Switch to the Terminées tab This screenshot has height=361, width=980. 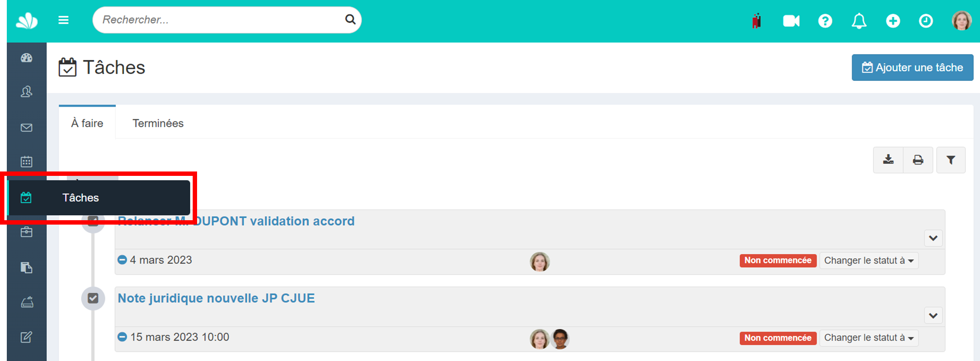click(x=158, y=123)
